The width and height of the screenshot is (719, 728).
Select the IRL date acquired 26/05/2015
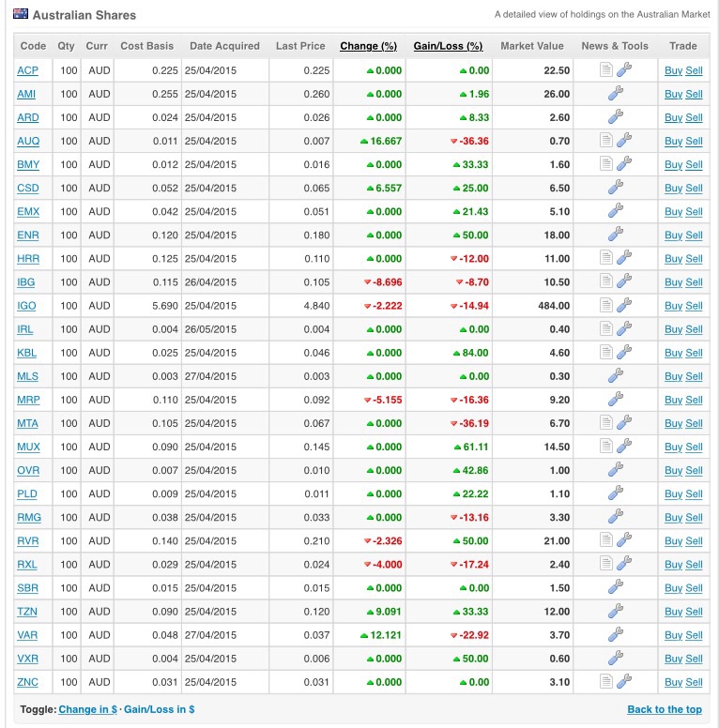(x=210, y=329)
